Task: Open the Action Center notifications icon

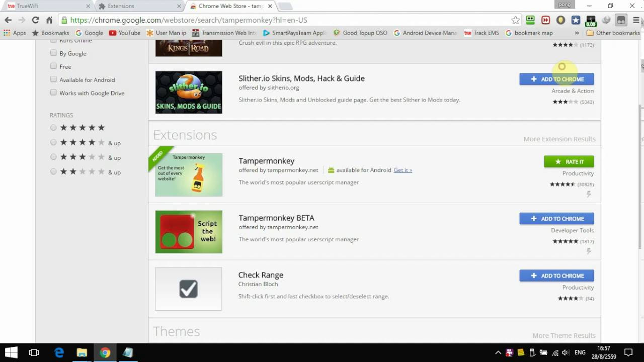Action: pyautogui.click(x=628, y=352)
